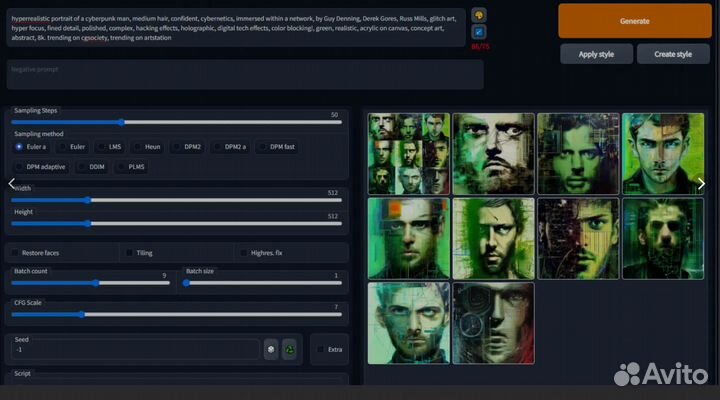The width and height of the screenshot is (720, 400).
Task: Click the CFG Scale slider track
Action: [x=176, y=314]
